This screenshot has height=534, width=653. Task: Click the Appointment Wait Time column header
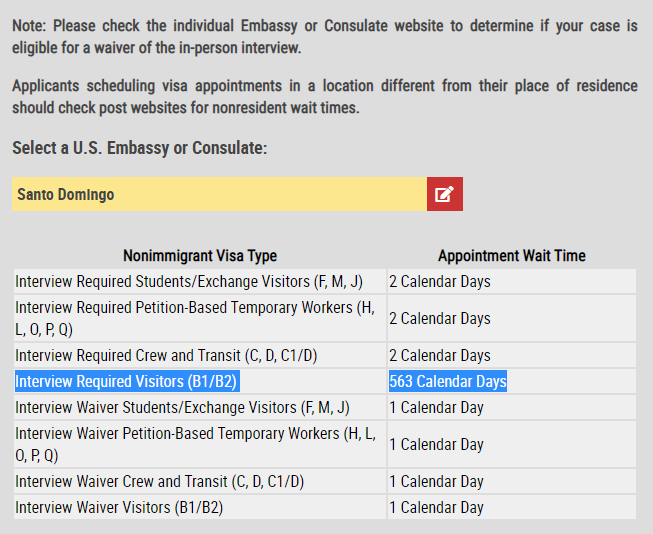[512, 256]
